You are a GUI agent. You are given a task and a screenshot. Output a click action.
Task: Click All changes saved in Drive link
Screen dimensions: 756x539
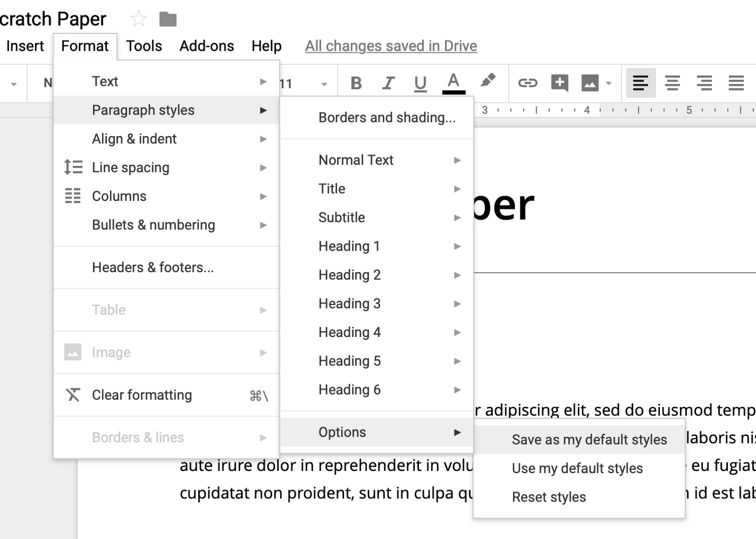pyautogui.click(x=391, y=46)
